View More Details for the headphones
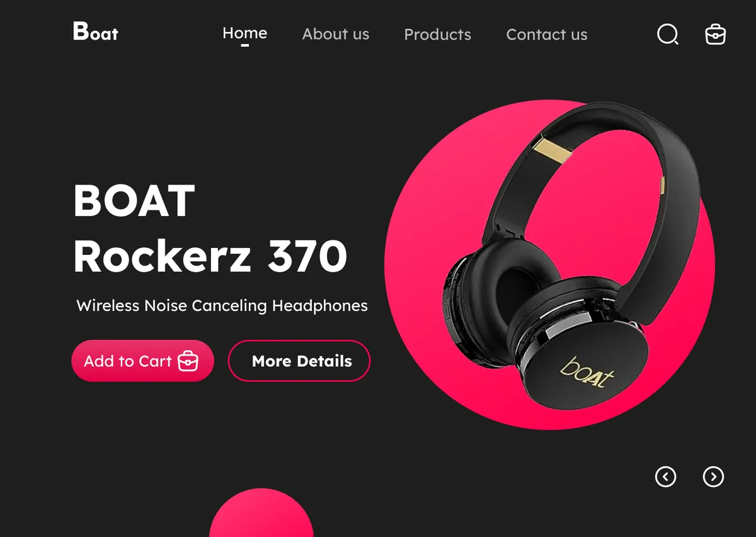Image resolution: width=756 pixels, height=537 pixels. (x=299, y=361)
